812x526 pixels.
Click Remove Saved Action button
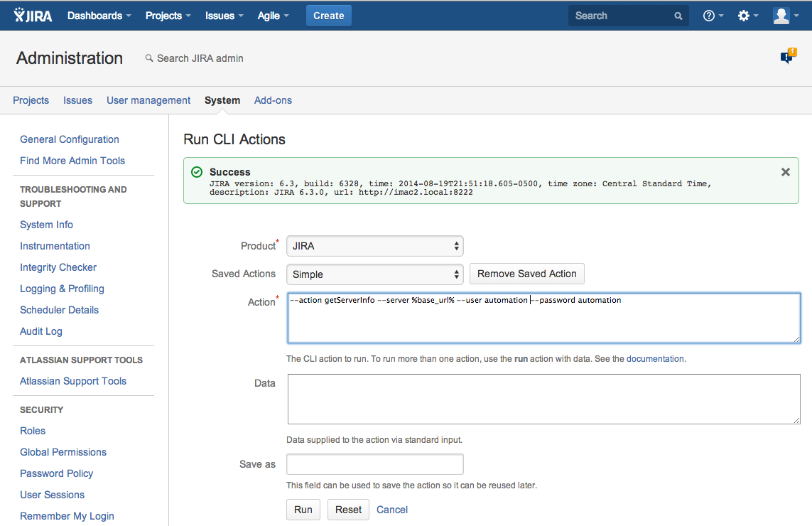tap(526, 274)
